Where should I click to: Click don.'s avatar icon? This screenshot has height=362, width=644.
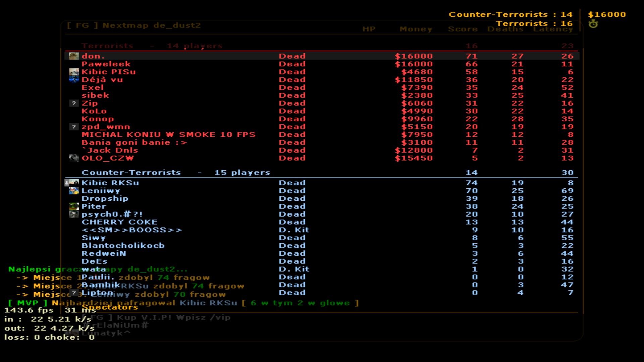74,56
